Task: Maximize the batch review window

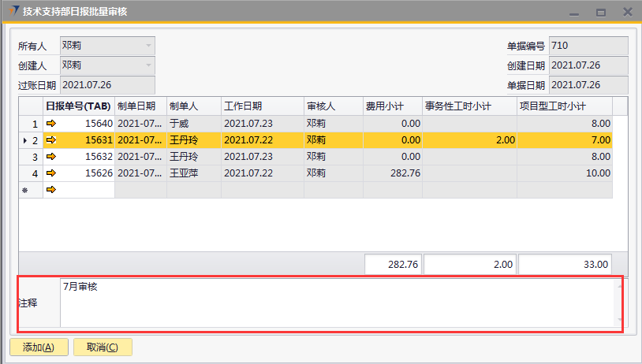Action: (601, 12)
